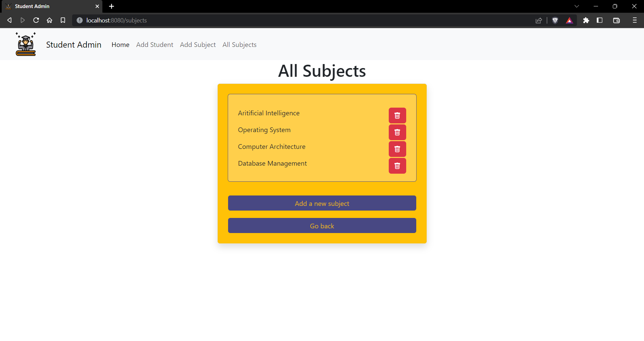The image size is (644, 341).
Task: Open the Add Subject nav link
Action: pos(198,45)
